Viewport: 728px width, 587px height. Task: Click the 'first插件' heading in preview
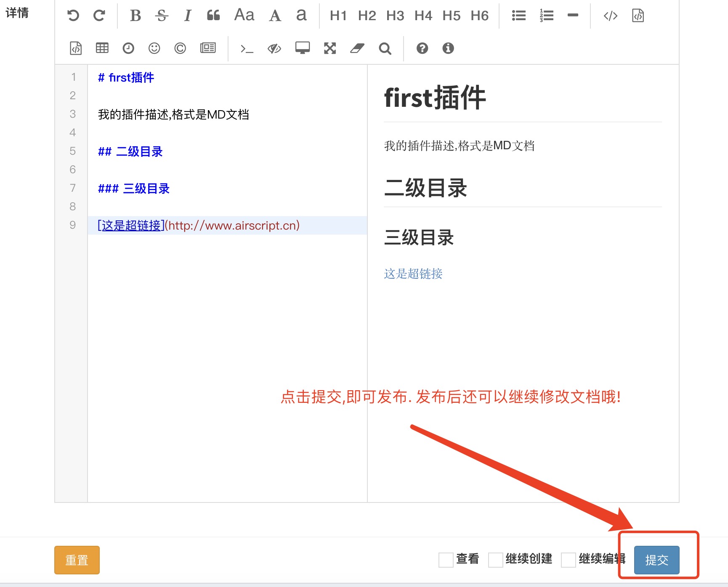(435, 98)
